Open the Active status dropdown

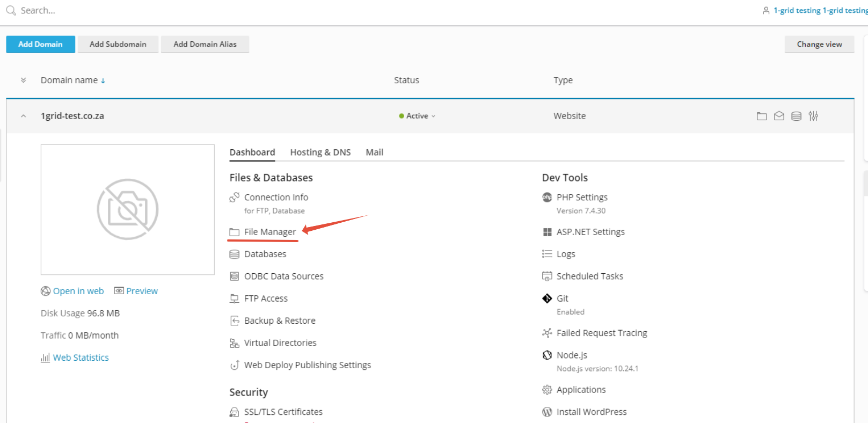[417, 116]
